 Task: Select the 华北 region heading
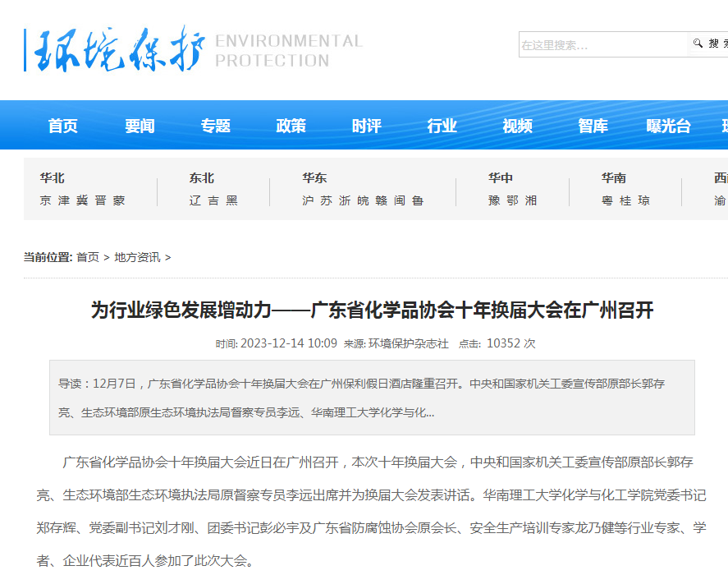click(52, 178)
